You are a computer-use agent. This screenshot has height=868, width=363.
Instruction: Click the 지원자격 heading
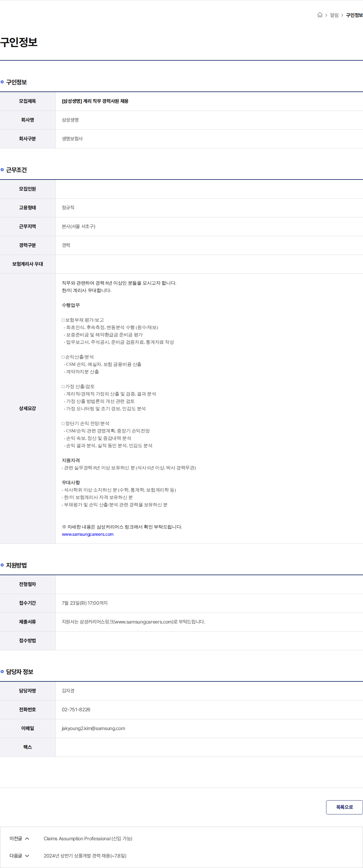pos(71,460)
